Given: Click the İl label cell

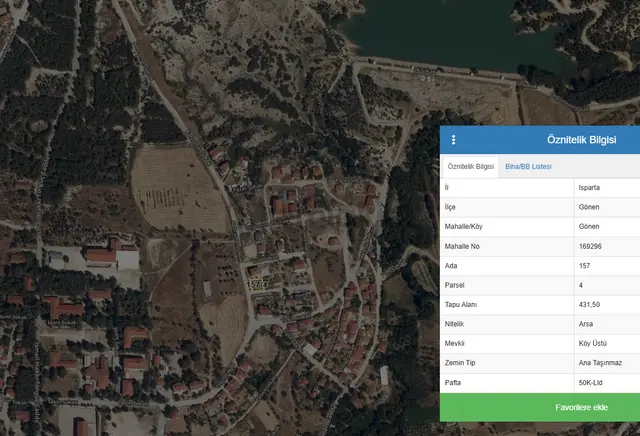Looking at the screenshot, I should [x=507, y=187].
